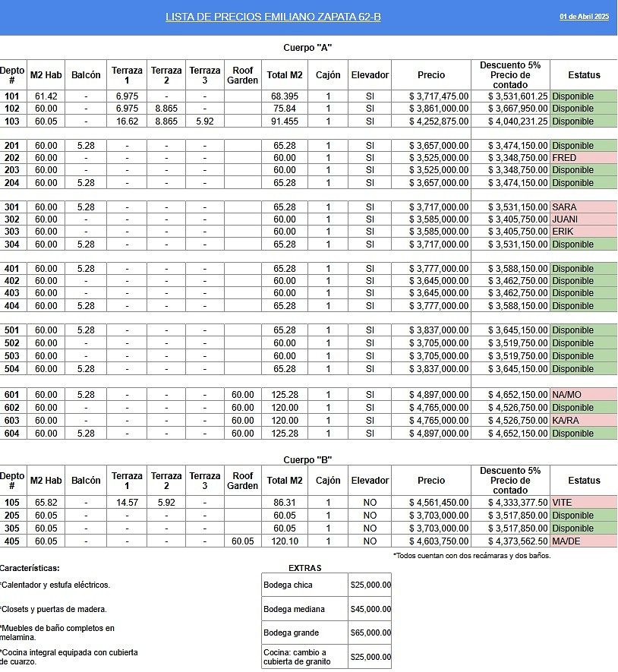The width and height of the screenshot is (618, 672).
Task: Click the Terraza 1 value 16.62
Action: (x=127, y=121)
